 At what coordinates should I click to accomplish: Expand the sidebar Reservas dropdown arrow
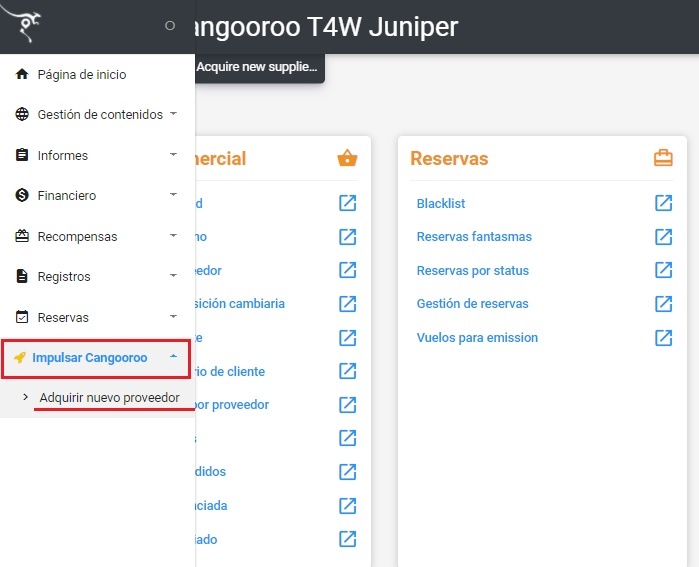tap(173, 316)
